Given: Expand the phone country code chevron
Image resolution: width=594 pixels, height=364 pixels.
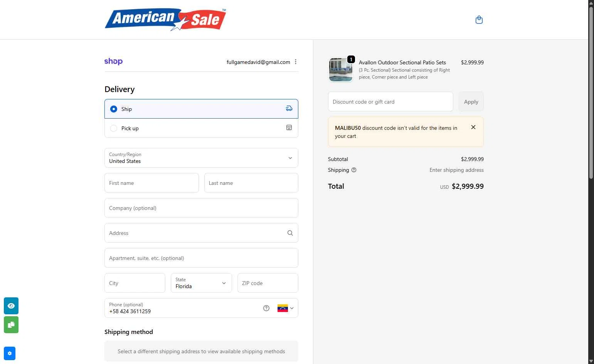Looking at the screenshot, I should (292, 308).
